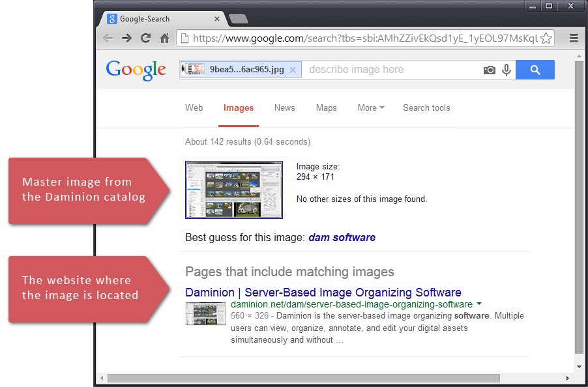This screenshot has width=588, height=387.
Task: Click the No other sizes found text
Action: click(x=362, y=199)
